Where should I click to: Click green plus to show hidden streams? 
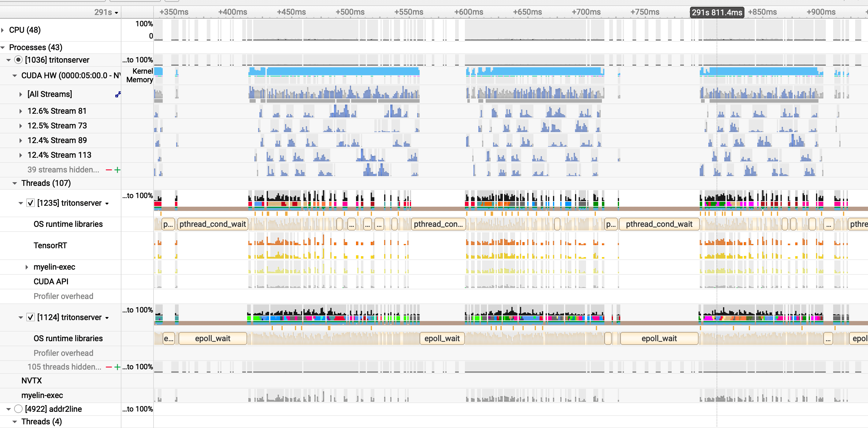117,170
